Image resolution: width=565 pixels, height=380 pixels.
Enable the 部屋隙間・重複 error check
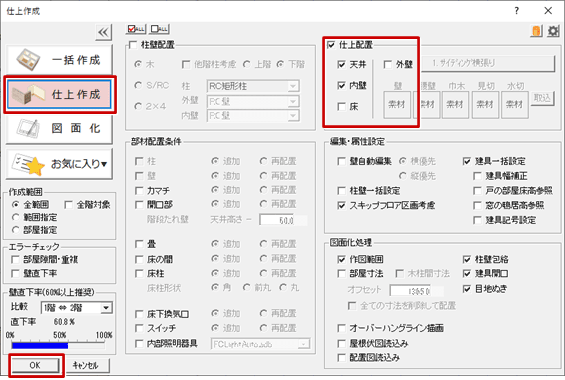point(15,260)
